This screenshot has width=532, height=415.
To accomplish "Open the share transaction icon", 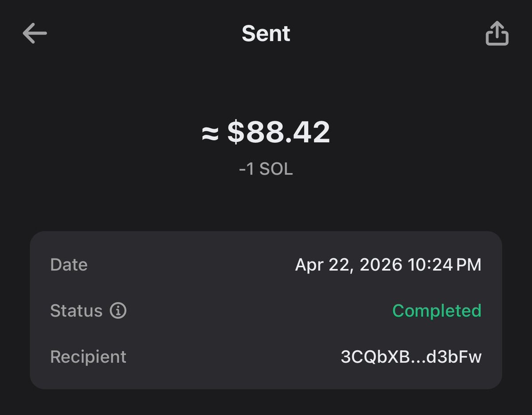I will click(x=497, y=33).
